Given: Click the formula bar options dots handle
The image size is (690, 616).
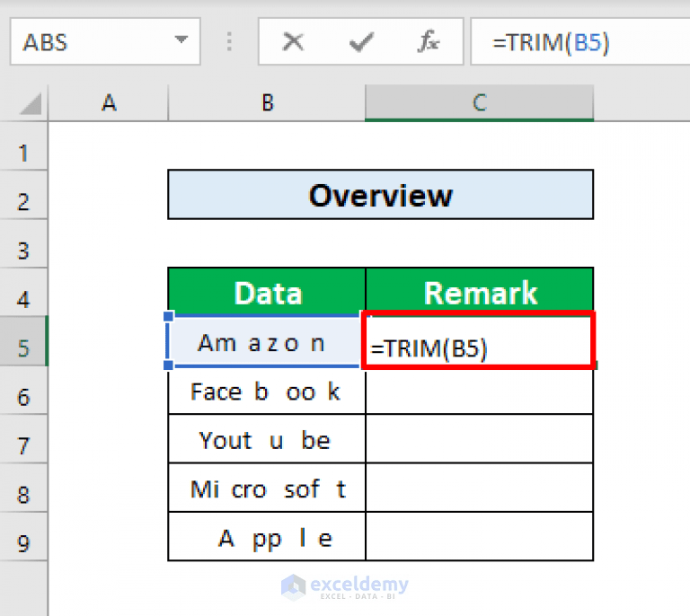Looking at the screenshot, I should coord(229,42).
